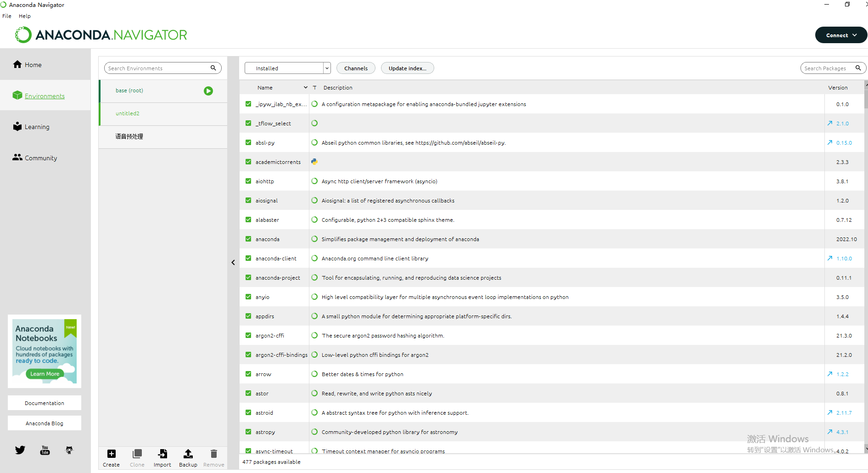Image resolution: width=868 pixels, height=473 pixels.
Task: Click the Anaconda Navigator logo
Action: (101, 35)
